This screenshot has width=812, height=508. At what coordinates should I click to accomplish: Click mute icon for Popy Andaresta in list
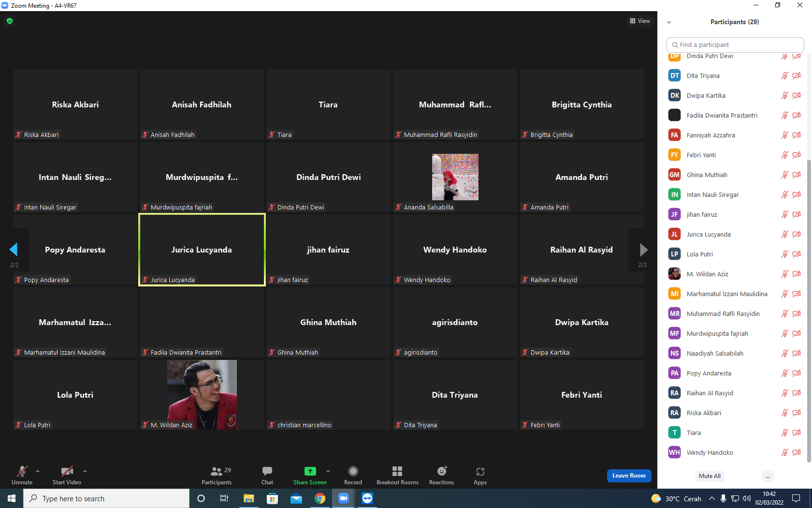point(784,373)
